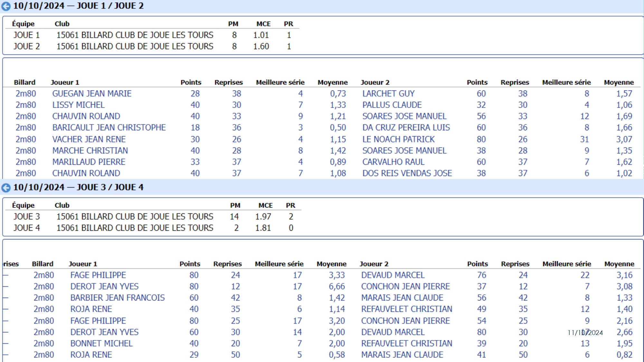The width and height of the screenshot is (644, 362).
Task: Click player PALLUS CLAUDE
Action: (x=392, y=105)
